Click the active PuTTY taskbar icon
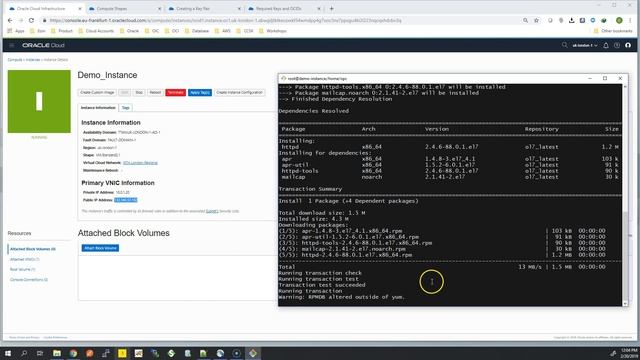The width and height of the screenshot is (640, 360). tap(253, 353)
